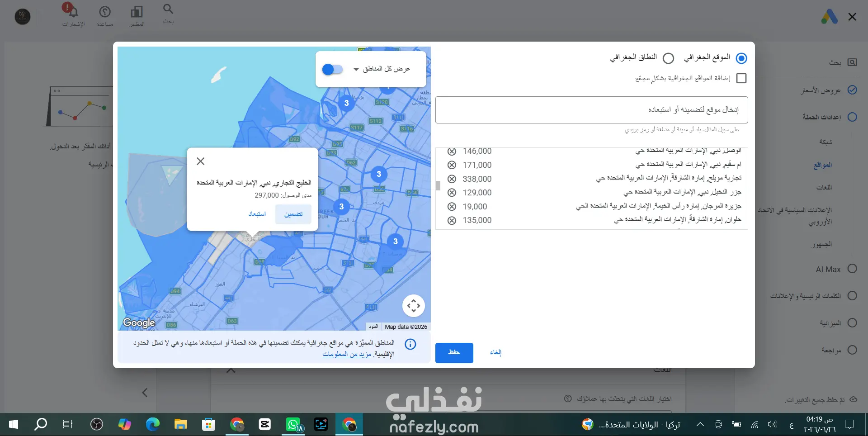Close the campaign editor with the X
Image resolution: width=868 pixels, height=436 pixels.
pyautogui.click(x=853, y=17)
